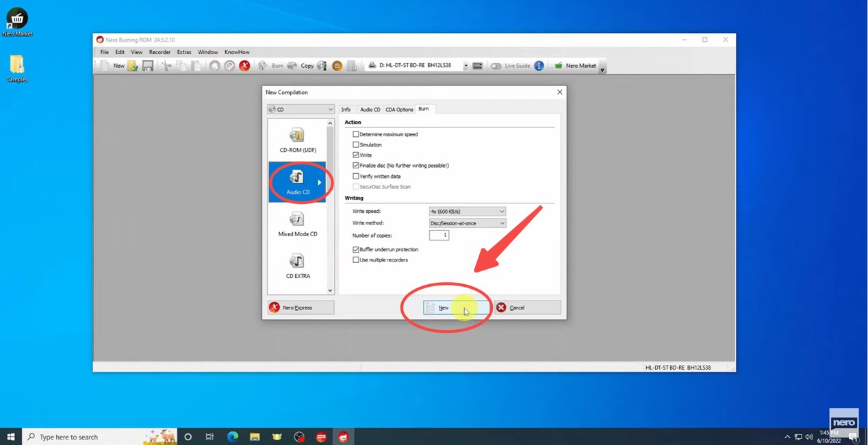Image resolution: width=868 pixels, height=445 pixels.
Task: Show hidden system tray icons
Action: pos(787,437)
